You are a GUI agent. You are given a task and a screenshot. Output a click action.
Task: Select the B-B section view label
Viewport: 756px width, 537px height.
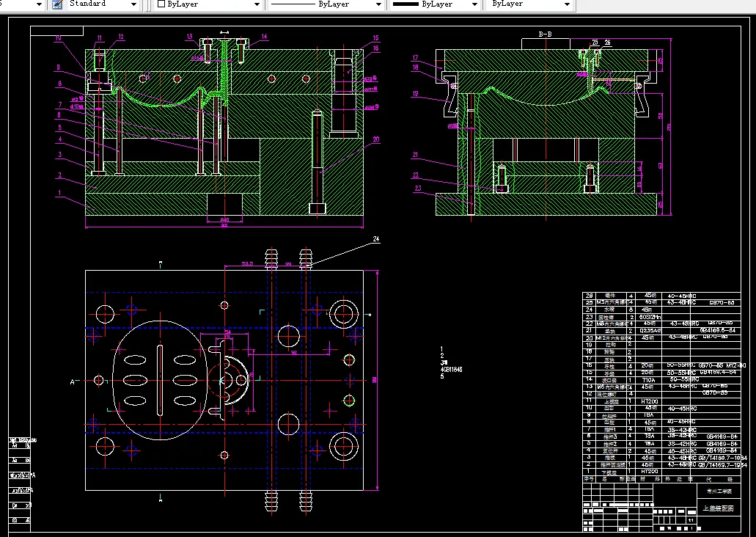pos(545,34)
